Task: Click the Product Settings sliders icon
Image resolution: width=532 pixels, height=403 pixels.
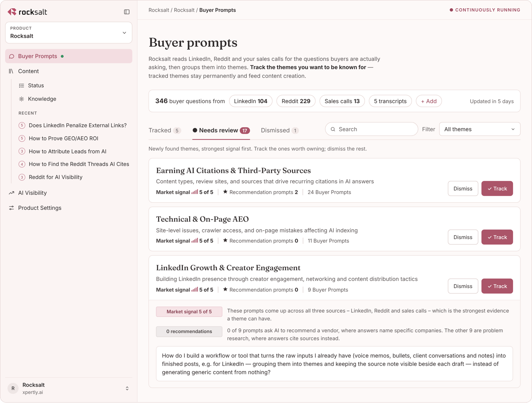Action: (x=11, y=208)
